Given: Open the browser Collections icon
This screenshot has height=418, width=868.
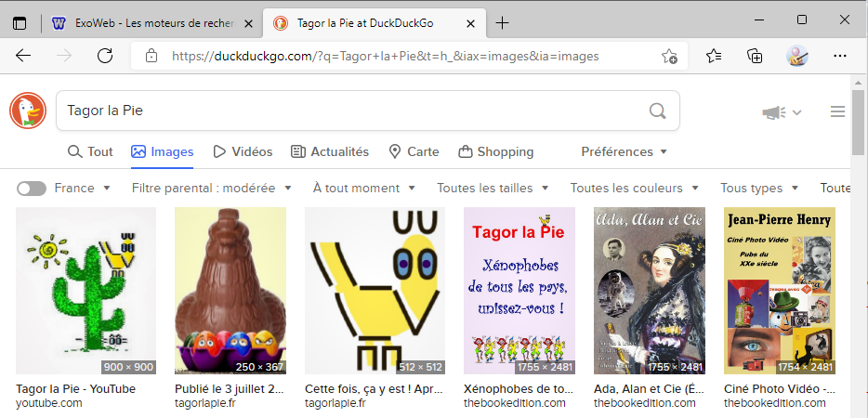Looking at the screenshot, I should 756,57.
